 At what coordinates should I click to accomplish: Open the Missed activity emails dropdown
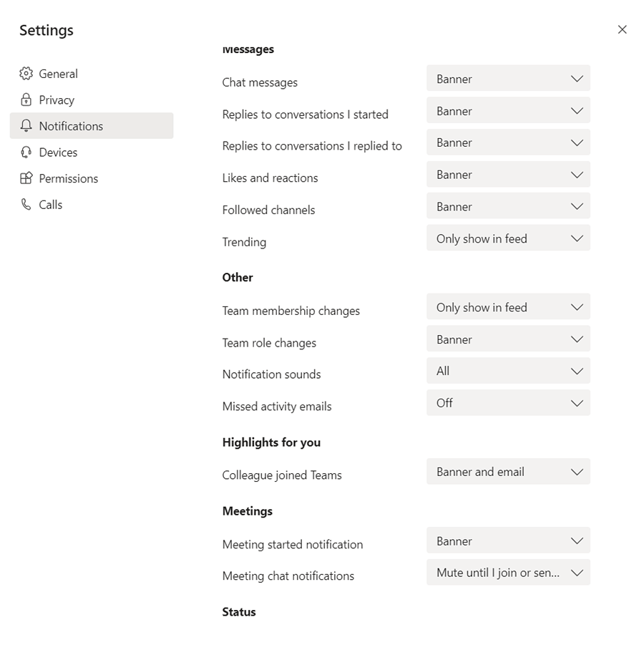[508, 402]
